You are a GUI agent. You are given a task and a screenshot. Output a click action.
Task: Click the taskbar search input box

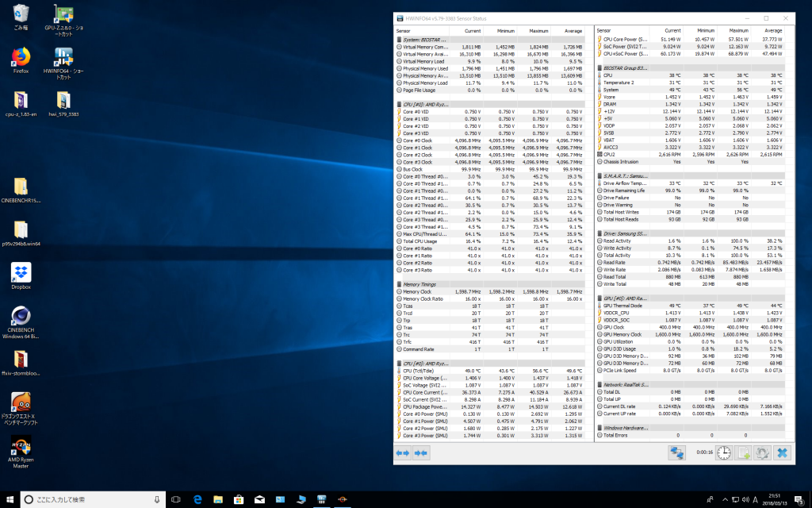pyautogui.click(x=87, y=499)
